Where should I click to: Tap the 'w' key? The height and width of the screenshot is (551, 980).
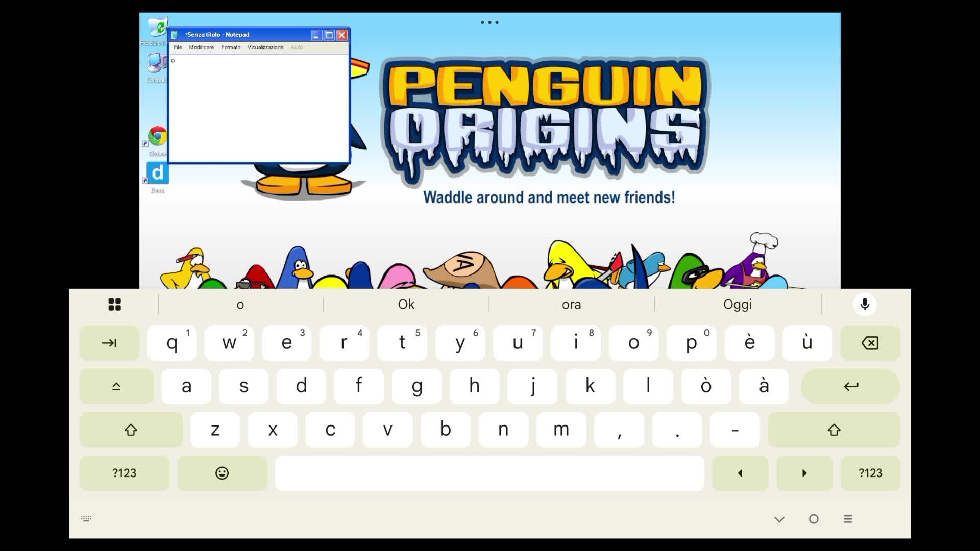point(229,343)
